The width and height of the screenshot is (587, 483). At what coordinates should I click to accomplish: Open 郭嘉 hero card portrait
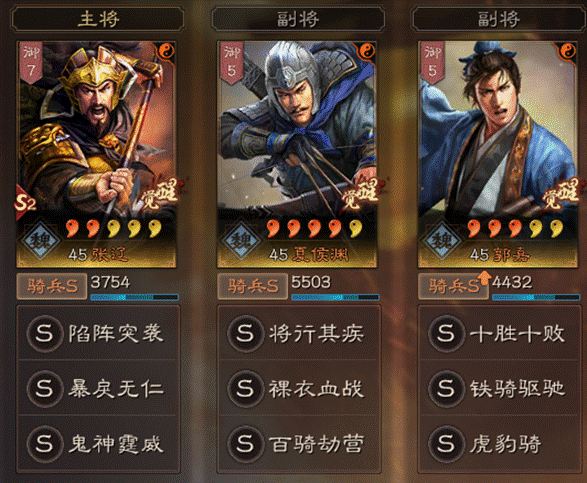click(498, 154)
